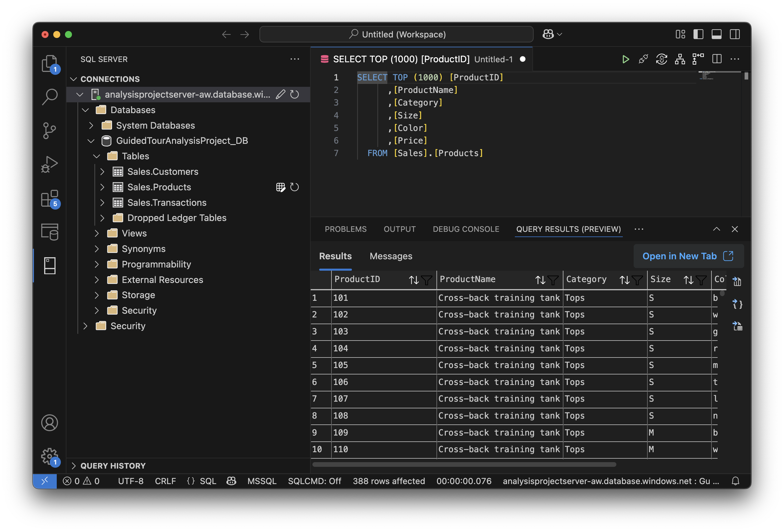Click Open in New Tab button
The image size is (784, 532).
(x=688, y=256)
